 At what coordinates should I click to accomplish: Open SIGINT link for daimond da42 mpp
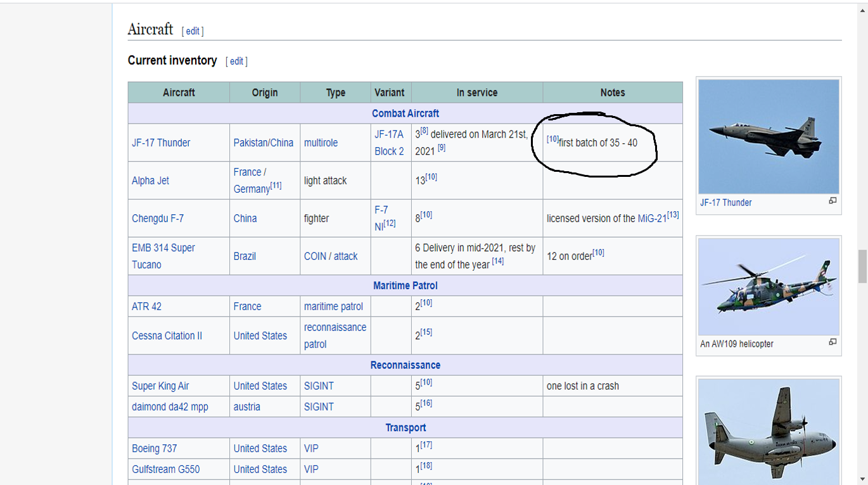(319, 407)
